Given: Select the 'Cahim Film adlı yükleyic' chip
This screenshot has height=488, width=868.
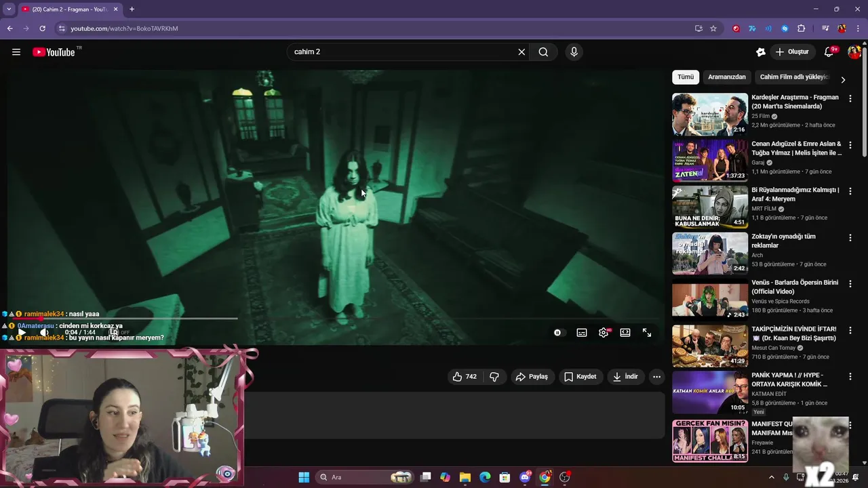Looking at the screenshot, I should pyautogui.click(x=794, y=77).
